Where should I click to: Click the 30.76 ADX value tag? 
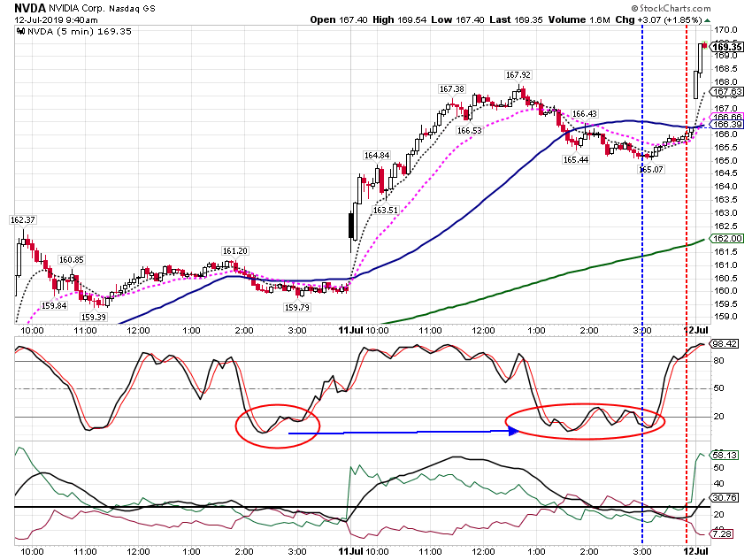[x=725, y=498]
